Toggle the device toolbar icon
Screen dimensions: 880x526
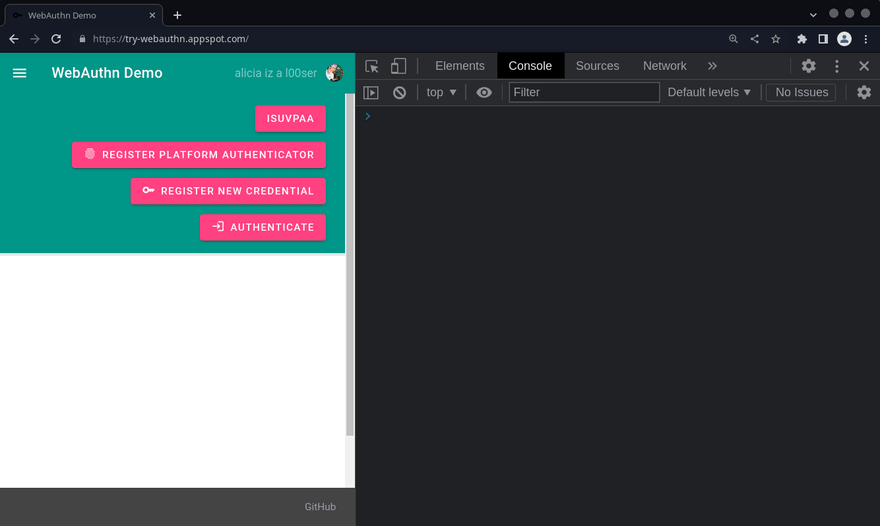pyautogui.click(x=398, y=66)
